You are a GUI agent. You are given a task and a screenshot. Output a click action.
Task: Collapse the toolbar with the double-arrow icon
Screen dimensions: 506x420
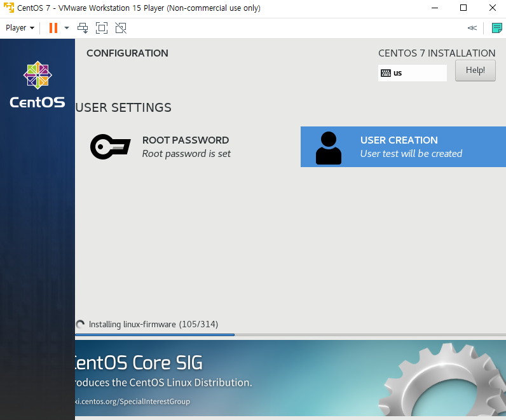[472, 28]
